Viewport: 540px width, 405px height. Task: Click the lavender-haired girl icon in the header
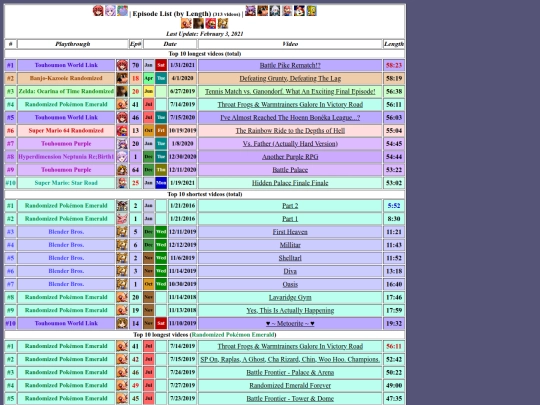click(x=110, y=11)
